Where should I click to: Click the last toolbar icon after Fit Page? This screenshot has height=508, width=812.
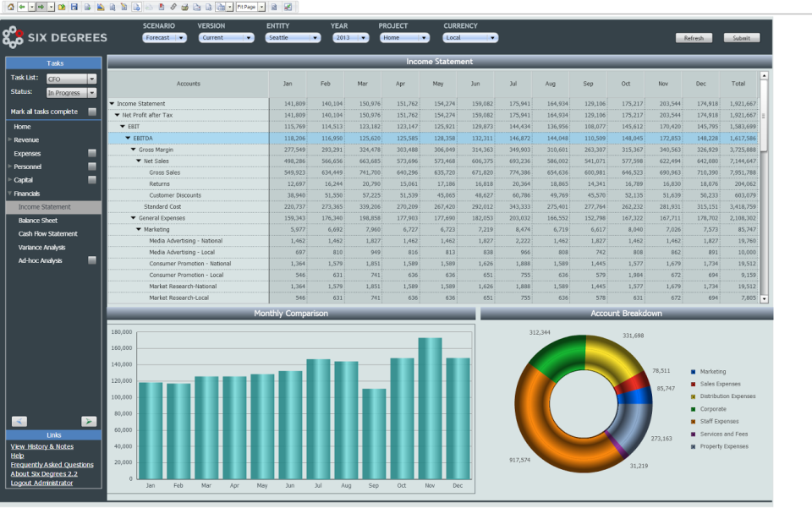pyautogui.click(x=288, y=8)
